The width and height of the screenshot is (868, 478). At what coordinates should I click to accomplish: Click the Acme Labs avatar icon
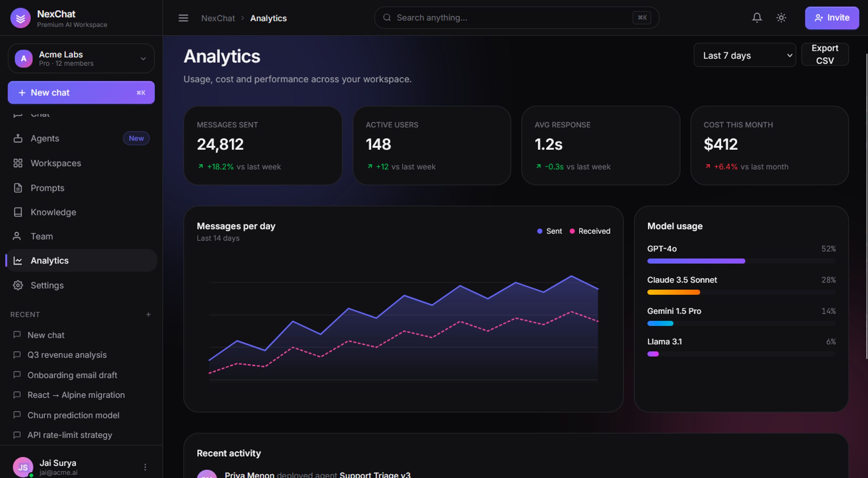point(24,59)
